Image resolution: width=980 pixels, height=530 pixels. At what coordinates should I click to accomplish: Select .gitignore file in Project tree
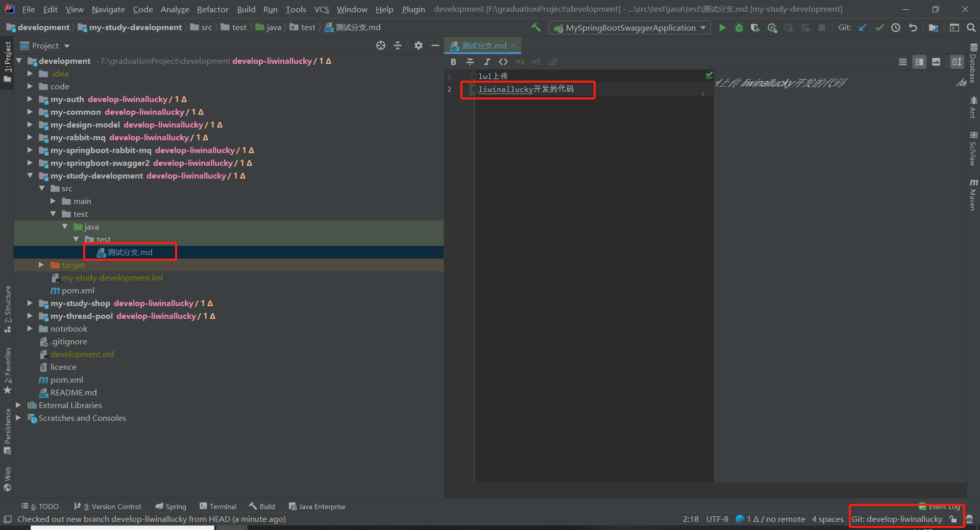[x=68, y=341]
